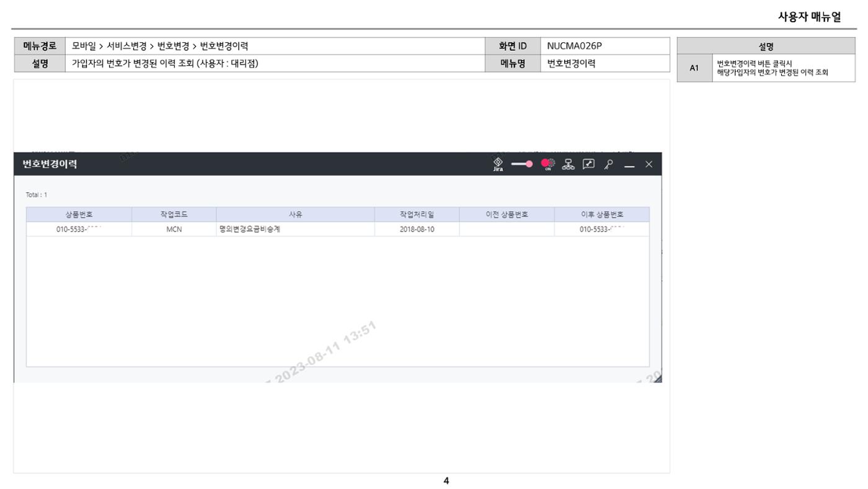Open the Jira icon in title bar
Screen dimensions: 868x489
coord(498,164)
